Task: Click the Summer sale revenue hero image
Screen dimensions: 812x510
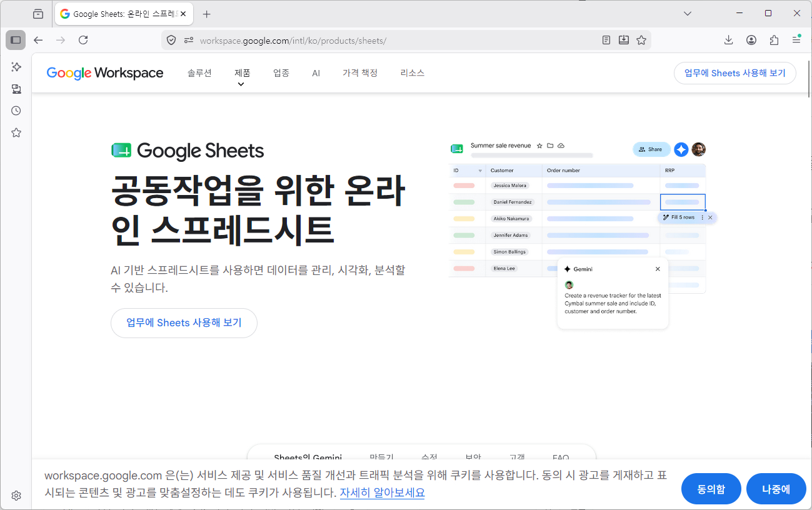Action: (x=583, y=234)
